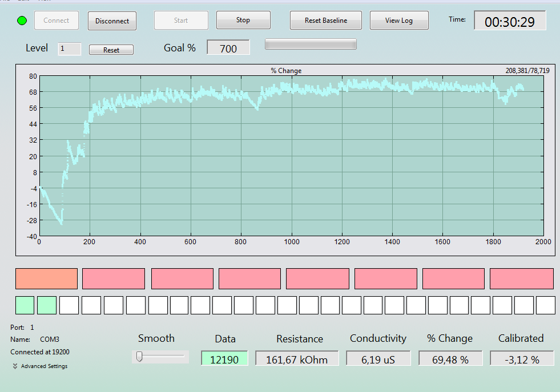
Task: Open the View Log window
Action: pos(399,21)
